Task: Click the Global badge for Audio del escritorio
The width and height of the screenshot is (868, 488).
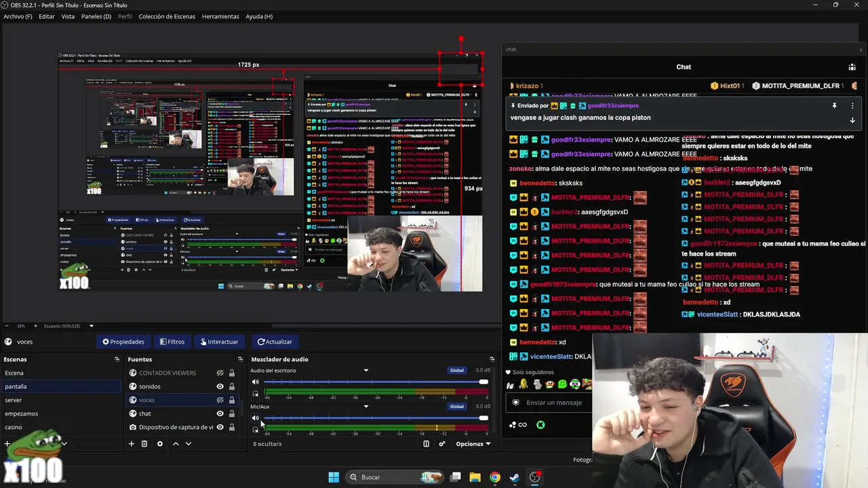Action: [x=457, y=371]
